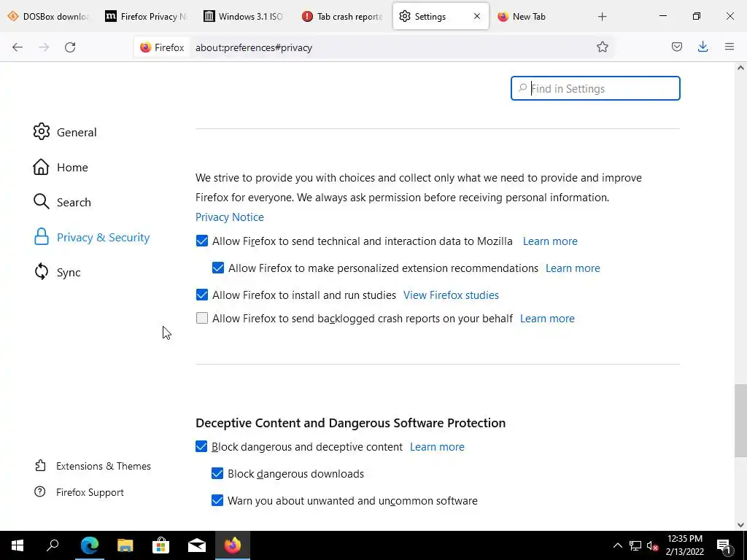747x560 pixels.
Task: Open Sync settings icon
Action: click(42, 272)
